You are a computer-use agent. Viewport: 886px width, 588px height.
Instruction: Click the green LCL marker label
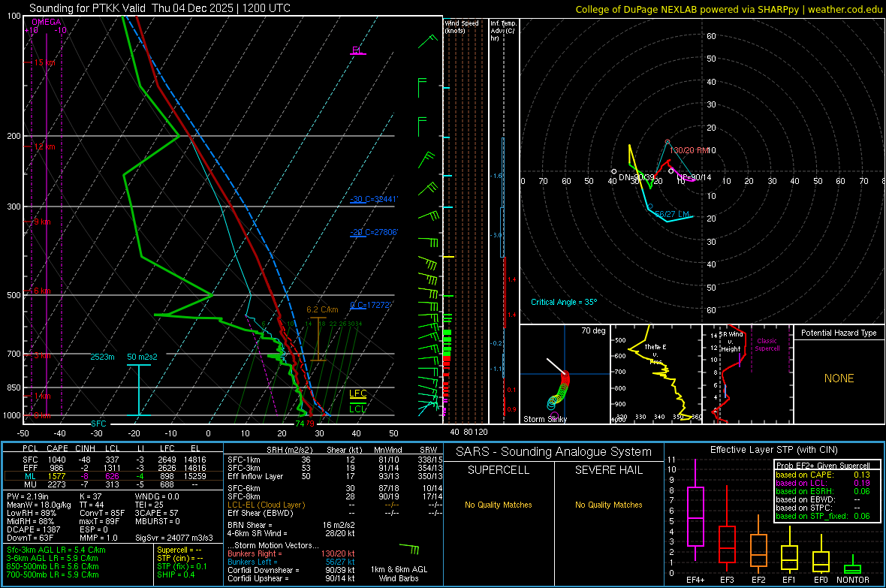357,409
